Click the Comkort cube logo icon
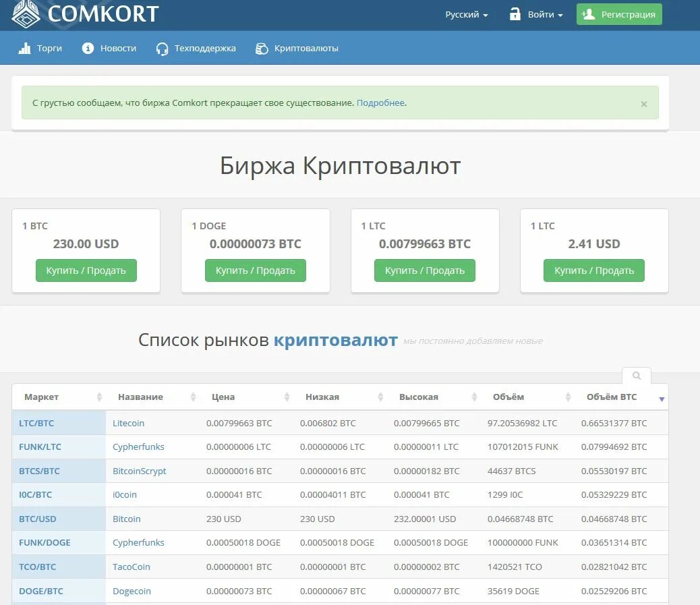 click(x=26, y=14)
